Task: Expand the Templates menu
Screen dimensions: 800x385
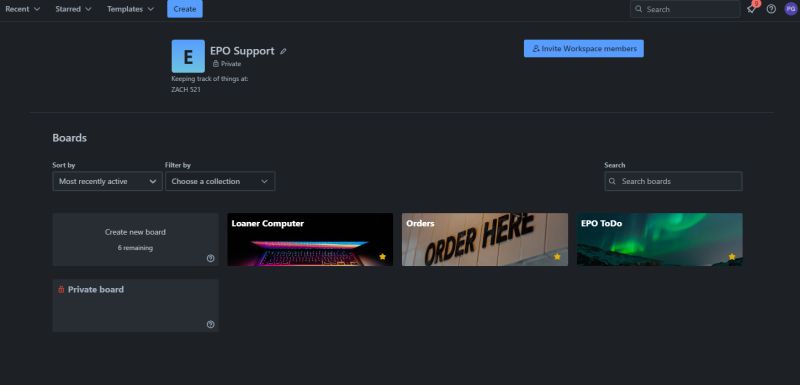Action: point(130,9)
